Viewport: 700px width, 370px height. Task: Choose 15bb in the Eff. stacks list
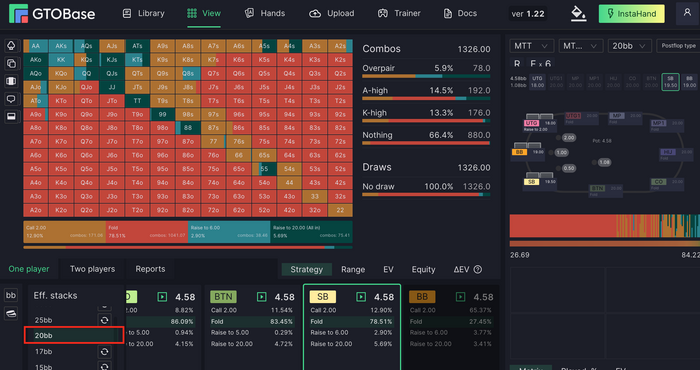[x=43, y=367]
